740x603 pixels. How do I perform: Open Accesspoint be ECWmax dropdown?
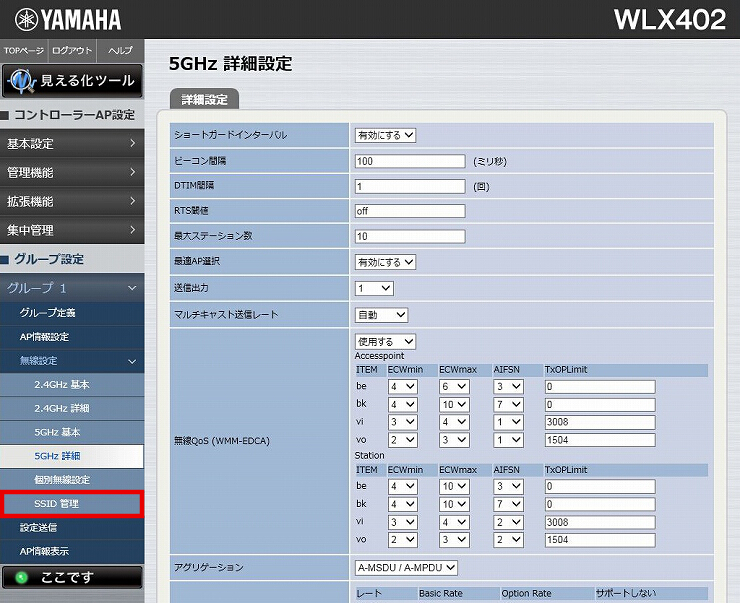[454, 387]
